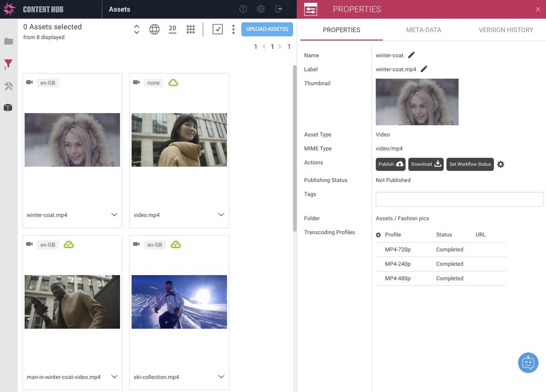Add a transcoding profile plus icon
This screenshot has height=392, width=546.
coord(378,235)
